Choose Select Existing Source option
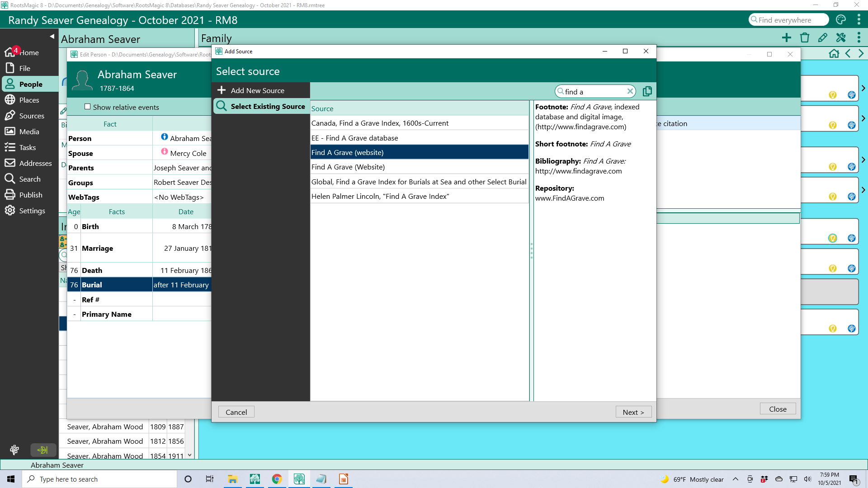 261,106
